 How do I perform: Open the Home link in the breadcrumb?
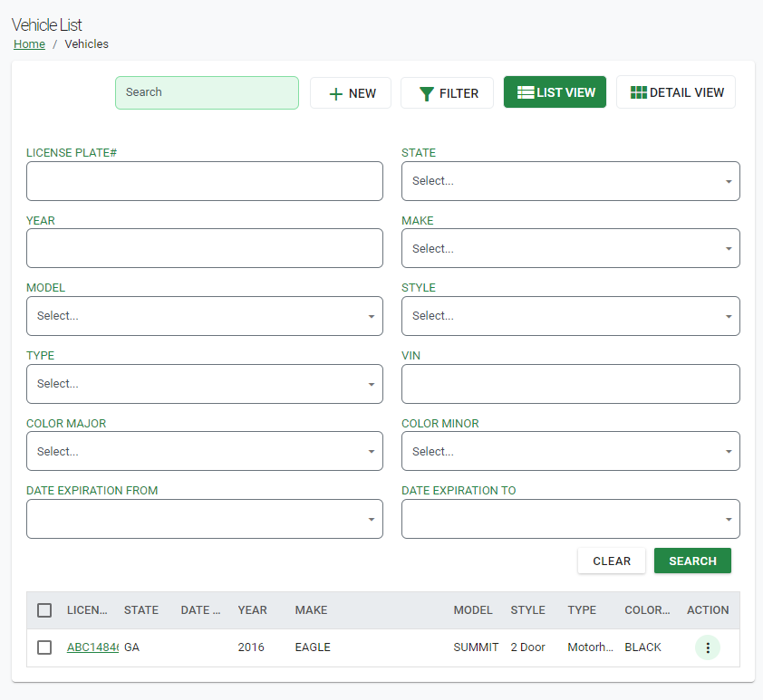(29, 43)
